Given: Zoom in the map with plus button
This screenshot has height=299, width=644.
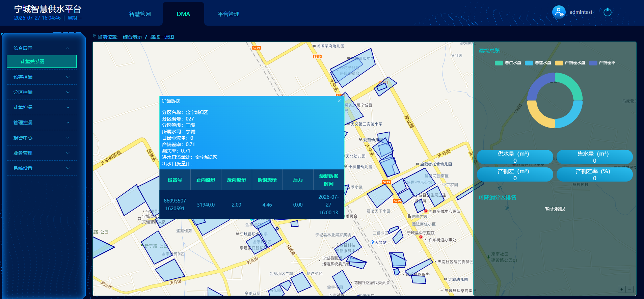Looking at the screenshot, I should tap(621, 289).
